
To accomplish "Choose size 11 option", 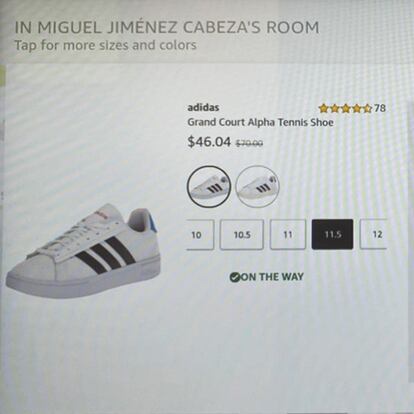I will [x=288, y=234].
